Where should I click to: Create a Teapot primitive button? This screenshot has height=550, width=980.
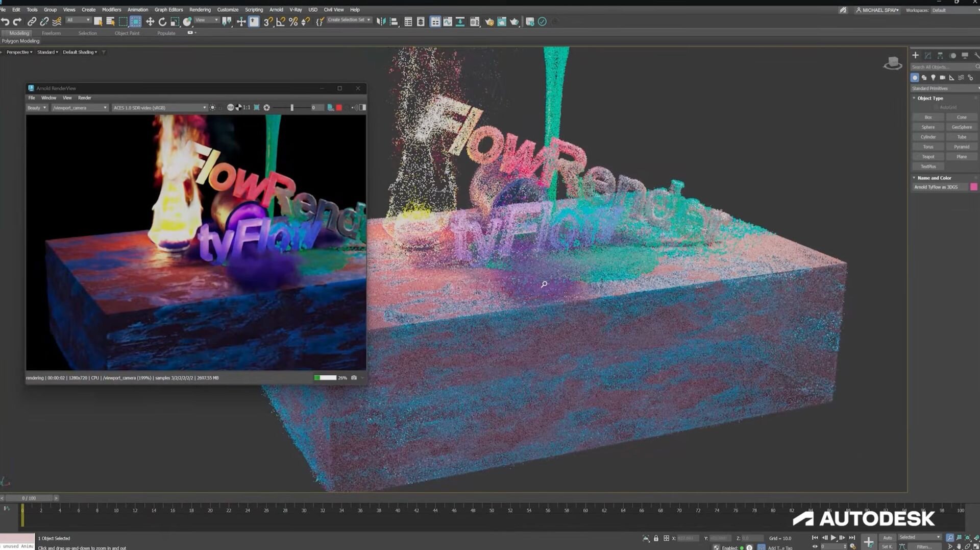pos(928,157)
